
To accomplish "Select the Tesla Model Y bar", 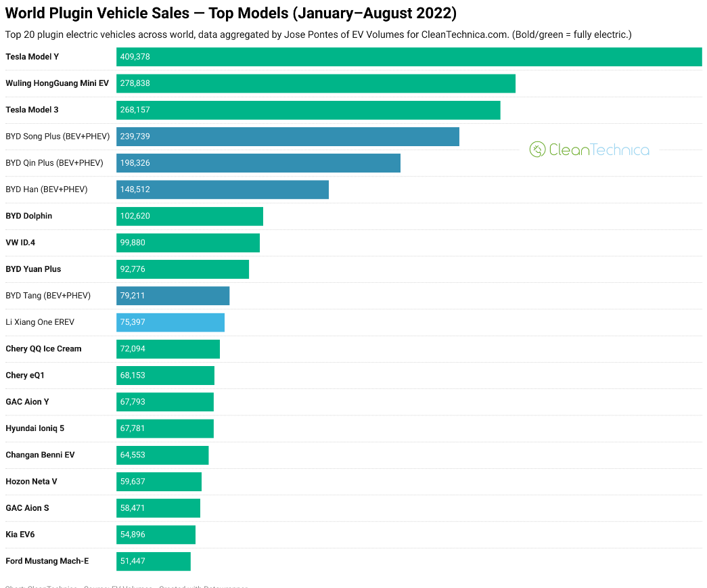I will coord(409,57).
